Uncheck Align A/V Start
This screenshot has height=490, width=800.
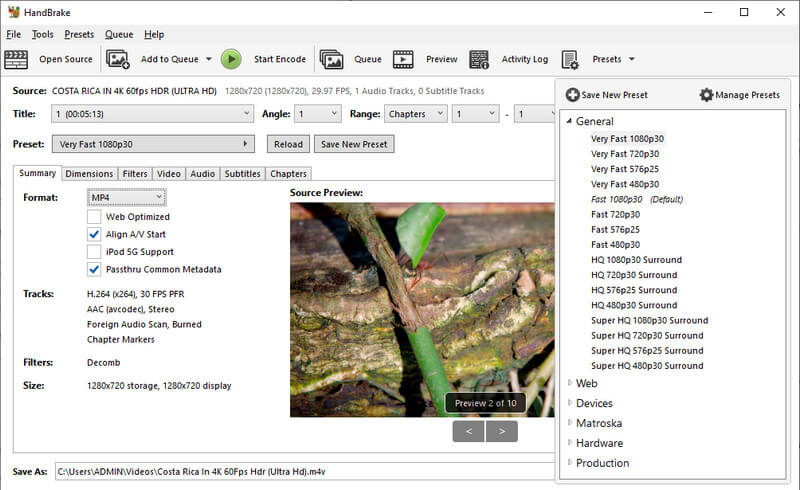point(94,234)
